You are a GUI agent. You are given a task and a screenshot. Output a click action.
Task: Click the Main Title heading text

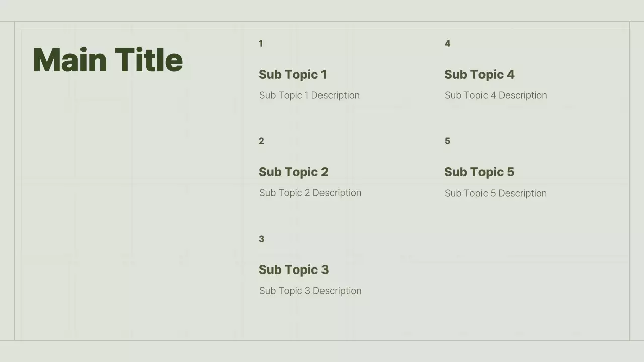(108, 60)
